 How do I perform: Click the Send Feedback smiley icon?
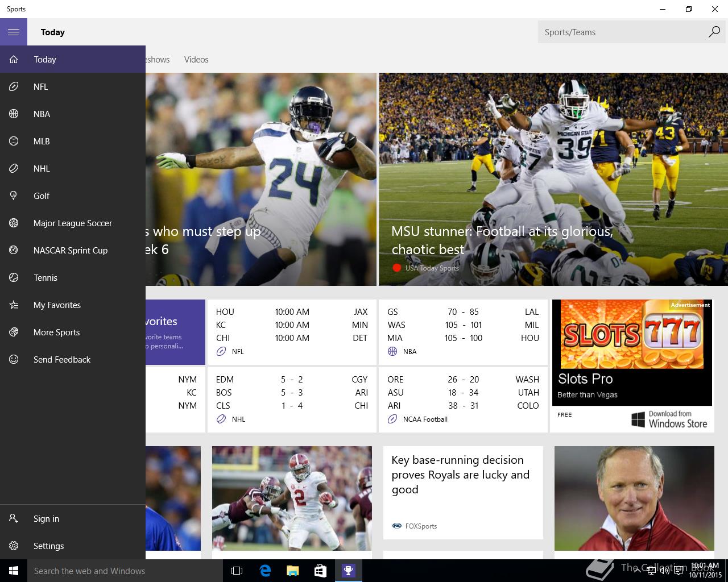click(14, 360)
